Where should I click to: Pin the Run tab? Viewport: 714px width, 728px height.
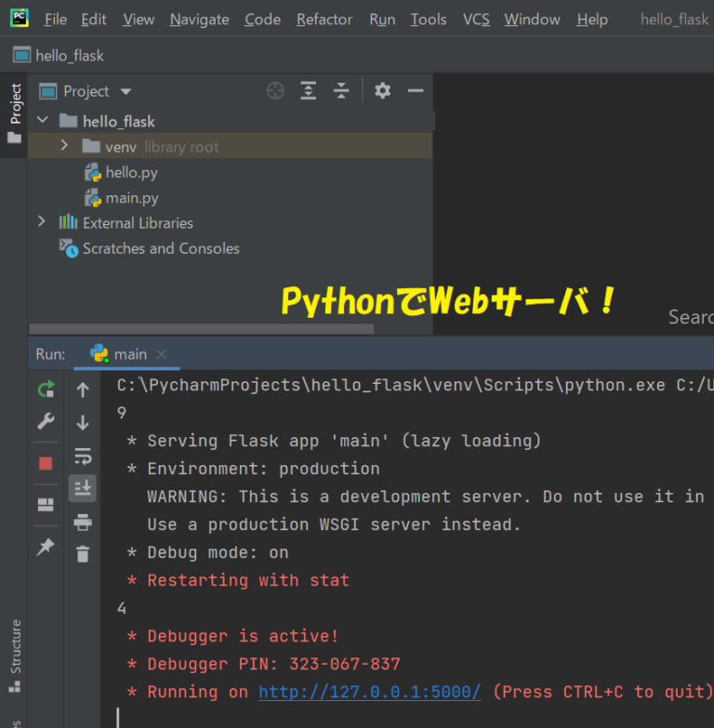[46, 548]
